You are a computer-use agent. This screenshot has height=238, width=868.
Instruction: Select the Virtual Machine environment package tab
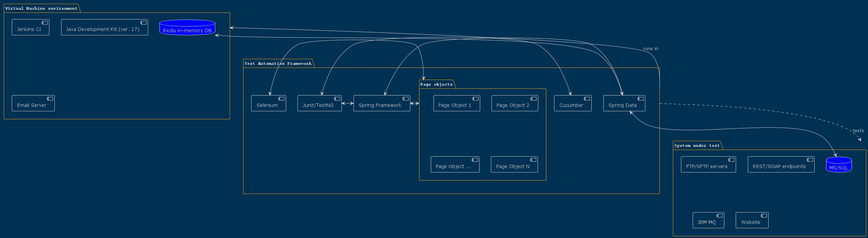click(41, 8)
